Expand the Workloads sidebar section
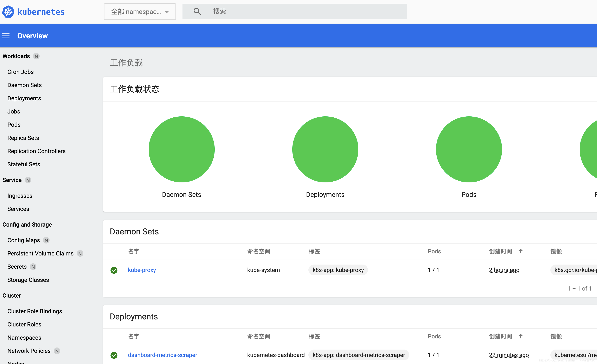Image resolution: width=597 pixels, height=364 pixels. (16, 56)
